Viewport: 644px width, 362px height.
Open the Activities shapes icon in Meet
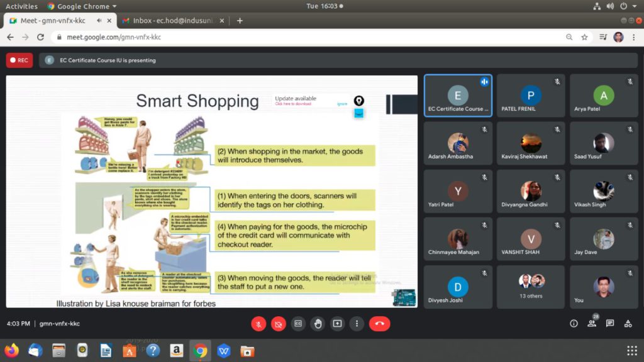[628, 324]
